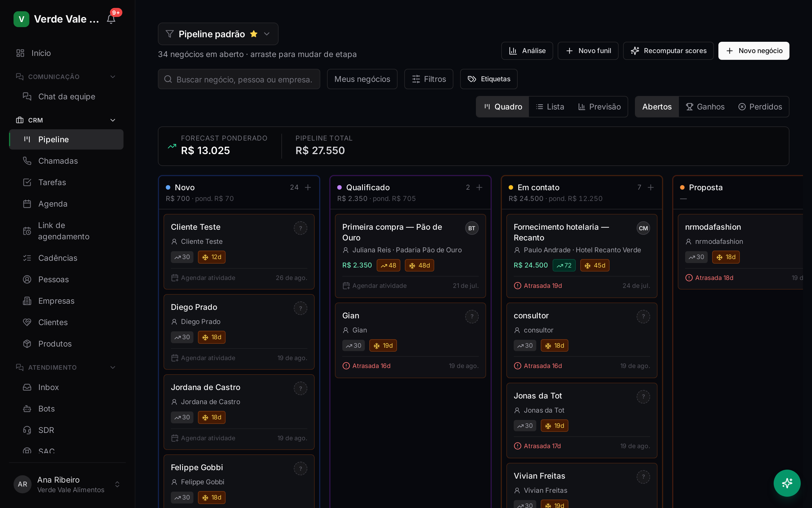Switch to the Previsão view
Screen dimensions: 812x508
coord(599,107)
